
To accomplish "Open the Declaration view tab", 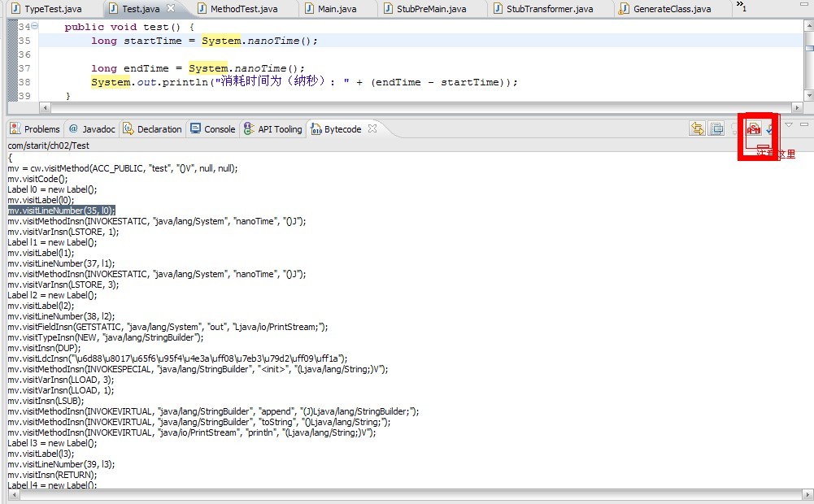I will point(152,128).
